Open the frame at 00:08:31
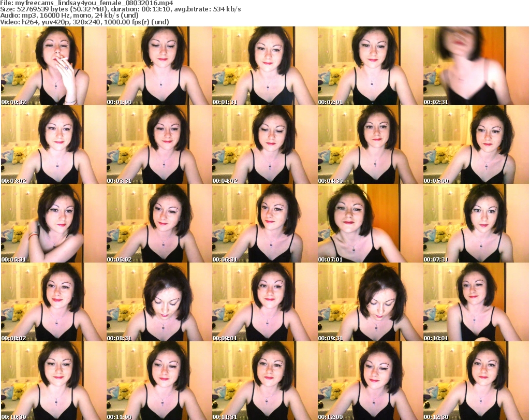This screenshot has width=530, height=420. pos(159,302)
